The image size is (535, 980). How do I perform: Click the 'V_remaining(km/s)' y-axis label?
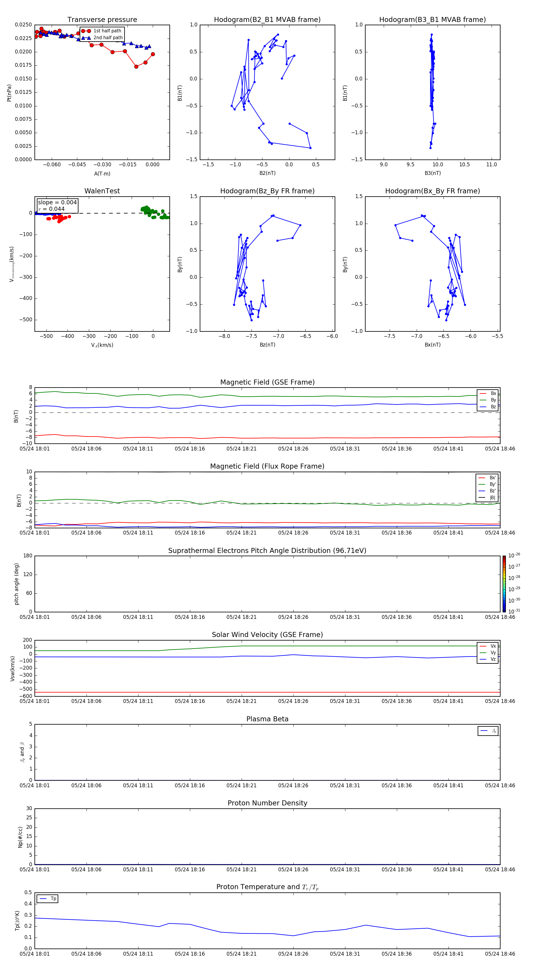(x=12, y=264)
